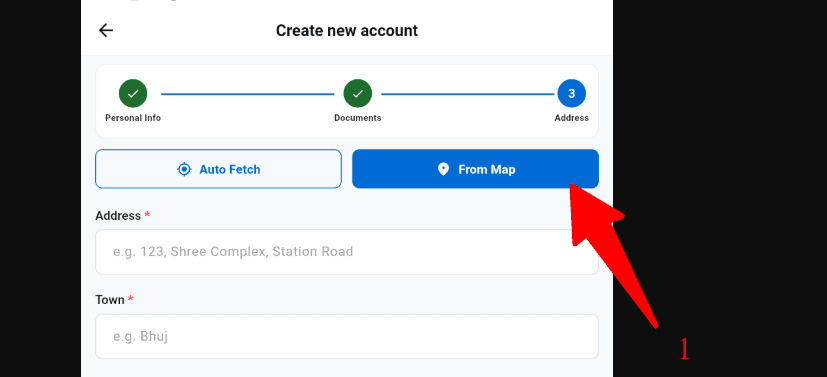Select step 3 Address circle
Image resolution: width=827 pixels, height=377 pixels.
[x=571, y=94]
